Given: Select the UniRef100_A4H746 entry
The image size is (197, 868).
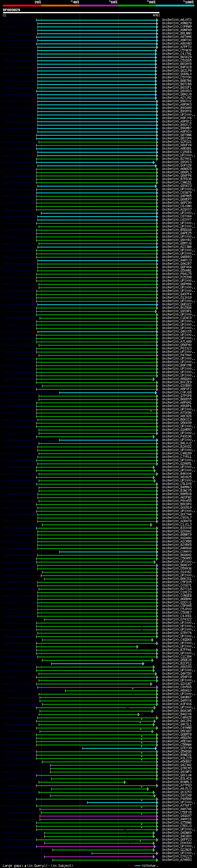Looking at the screenshot, I should pos(176,809).
